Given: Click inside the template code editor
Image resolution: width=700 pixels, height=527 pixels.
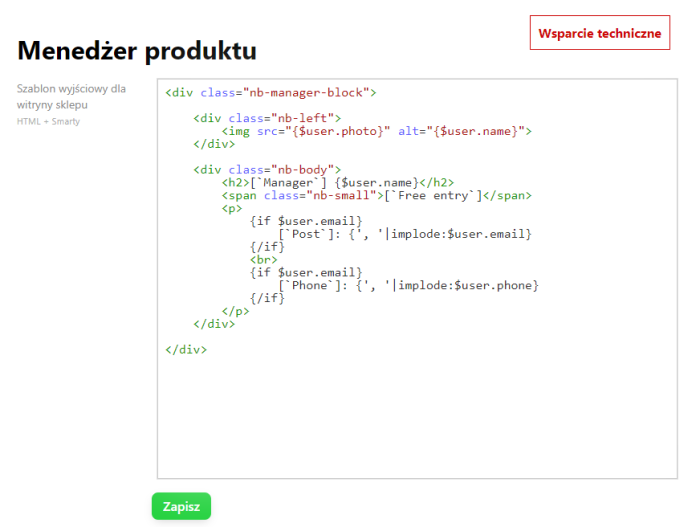Looking at the screenshot, I should coord(417,279).
